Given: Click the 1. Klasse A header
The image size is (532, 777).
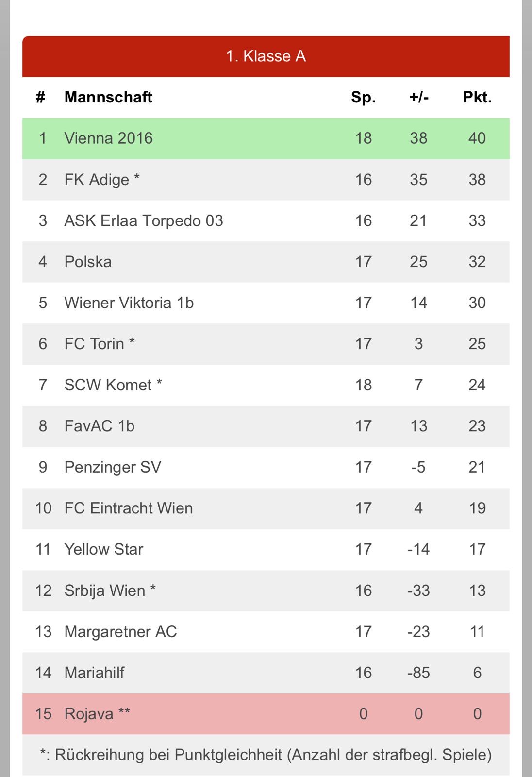Looking at the screenshot, I should tap(266, 56).
